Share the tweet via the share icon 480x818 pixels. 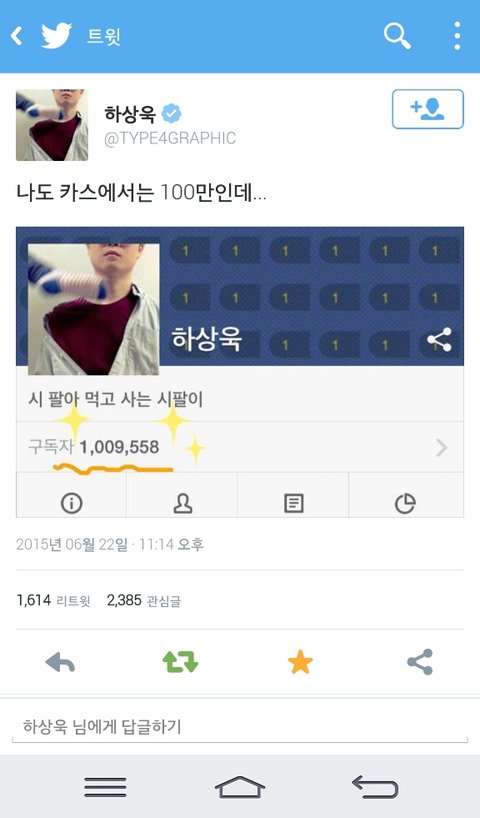(420, 662)
